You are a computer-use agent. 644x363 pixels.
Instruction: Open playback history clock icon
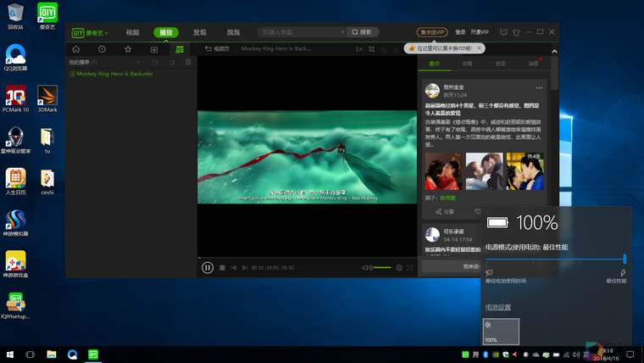point(102,49)
